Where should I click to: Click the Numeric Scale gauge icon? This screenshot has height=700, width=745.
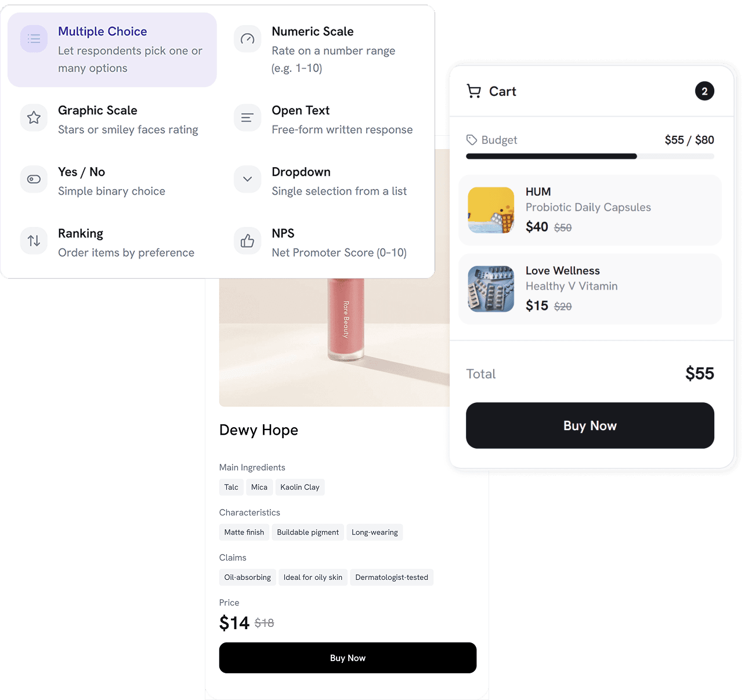[x=247, y=39]
